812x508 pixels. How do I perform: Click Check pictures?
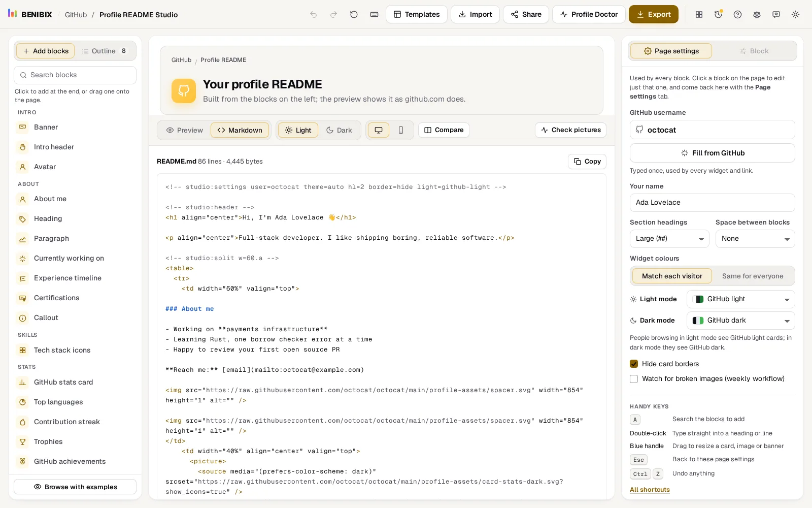570,130
